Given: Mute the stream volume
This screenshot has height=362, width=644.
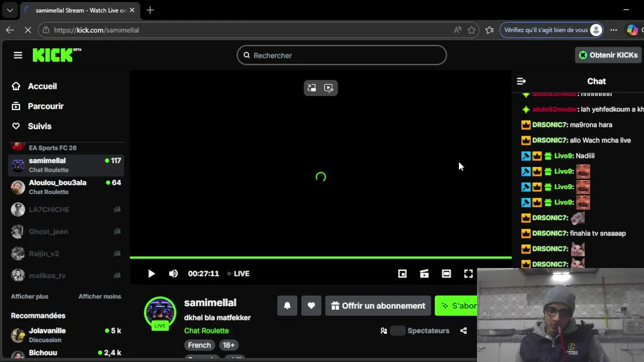Looking at the screenshot, I should pyautogui.click(x=174, y=274).
